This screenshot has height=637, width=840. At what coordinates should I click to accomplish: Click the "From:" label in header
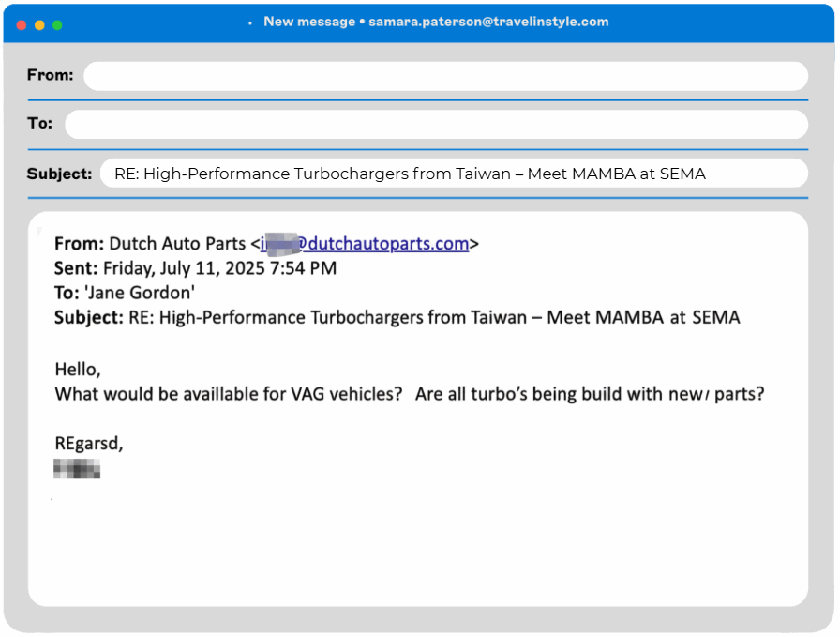pos(50,75)
